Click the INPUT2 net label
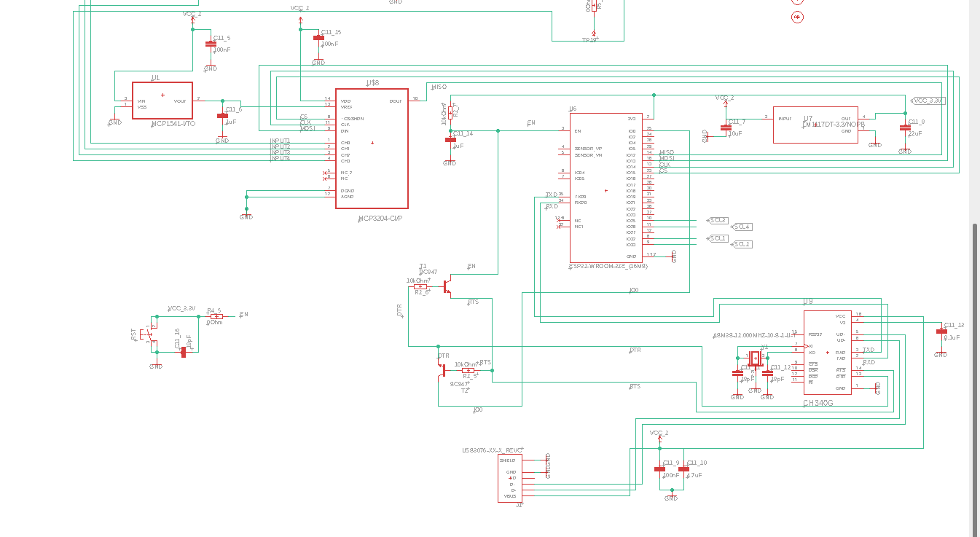The width and height of the screenshot is (980, 537). (x=281, y=146)
